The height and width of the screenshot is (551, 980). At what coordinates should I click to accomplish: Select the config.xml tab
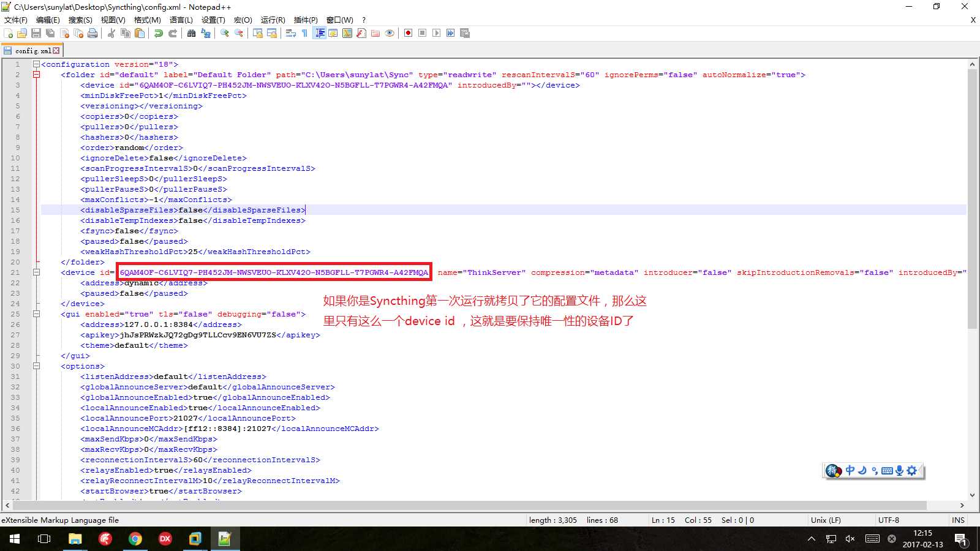[x=32, y=50]
